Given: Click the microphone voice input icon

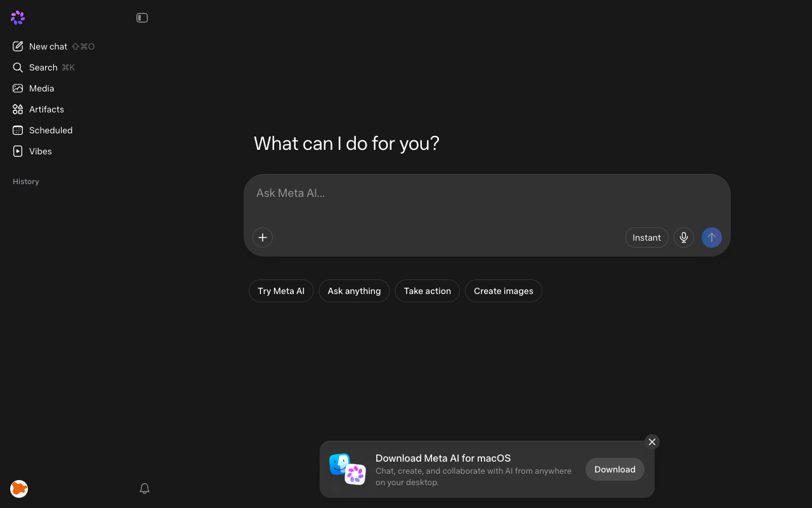Looking at the screenshot, I should (x=684, y=237).
